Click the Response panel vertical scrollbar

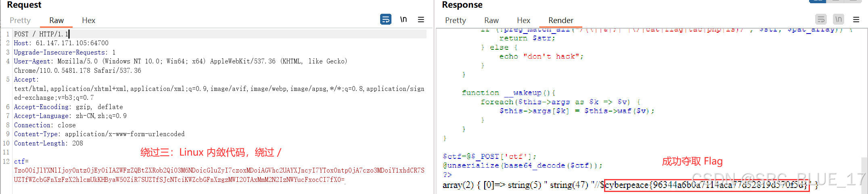click(864, 175)
